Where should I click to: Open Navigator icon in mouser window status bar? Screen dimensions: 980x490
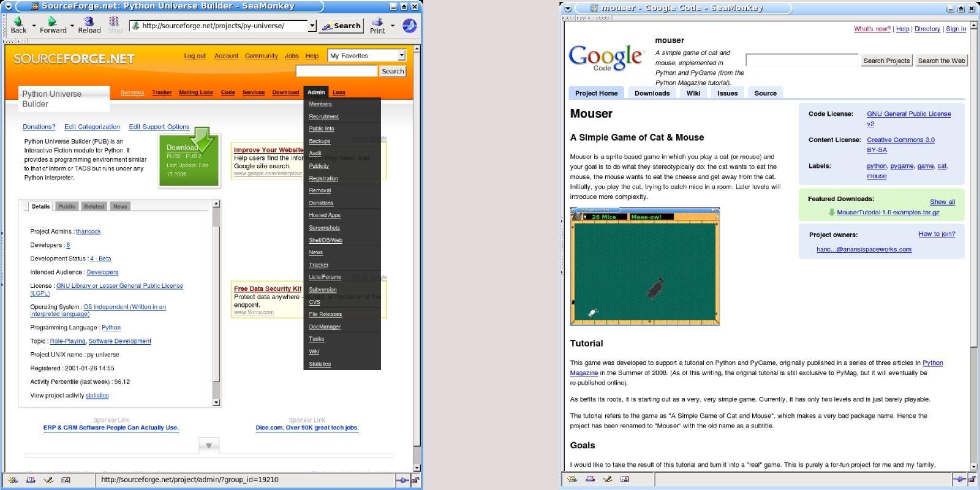[572, 479]
